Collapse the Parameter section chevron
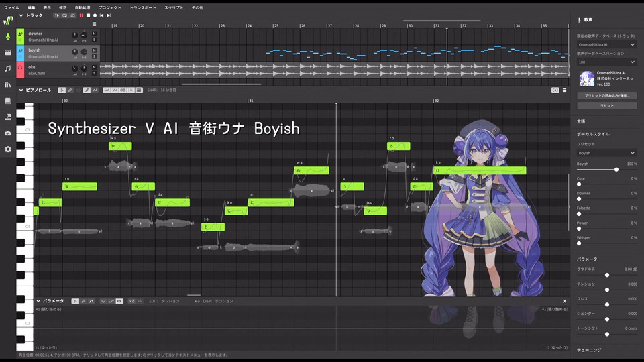This screenshot has height=362, width=644. 38,301
